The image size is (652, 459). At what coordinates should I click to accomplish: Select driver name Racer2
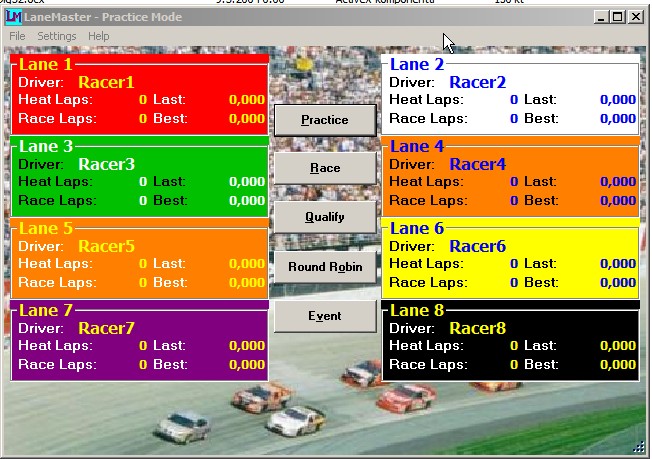click(477, 82)
